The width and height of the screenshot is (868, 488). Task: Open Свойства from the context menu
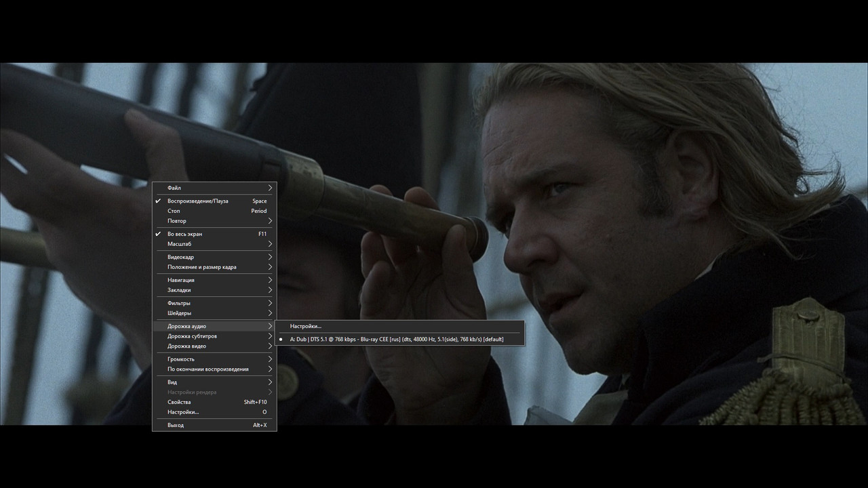tap(214, 402)
